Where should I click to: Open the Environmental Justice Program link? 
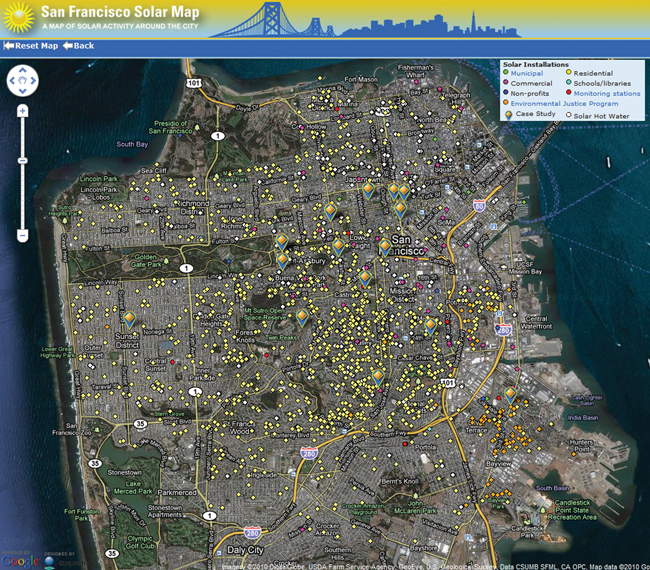tap(564, 104)
